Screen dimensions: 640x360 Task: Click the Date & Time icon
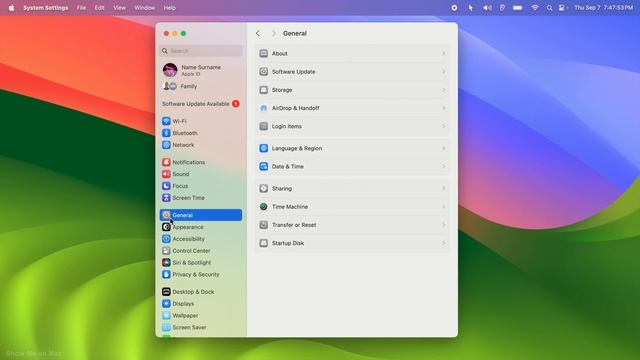point(264,167)
